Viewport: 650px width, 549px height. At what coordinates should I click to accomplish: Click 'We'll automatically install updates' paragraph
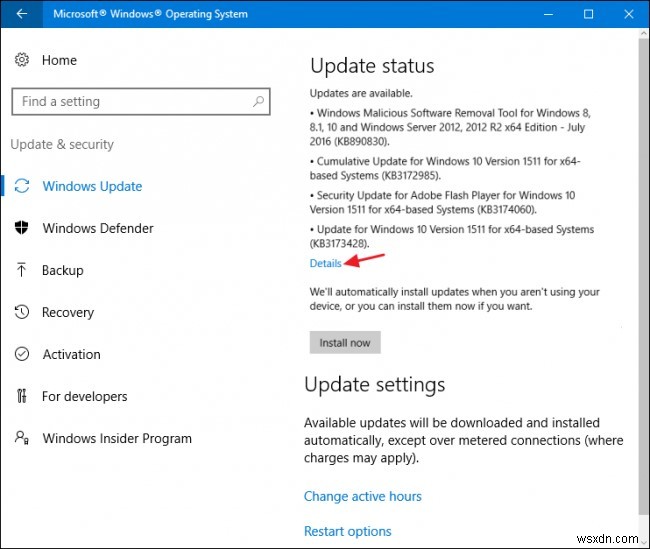pos(454,299)
